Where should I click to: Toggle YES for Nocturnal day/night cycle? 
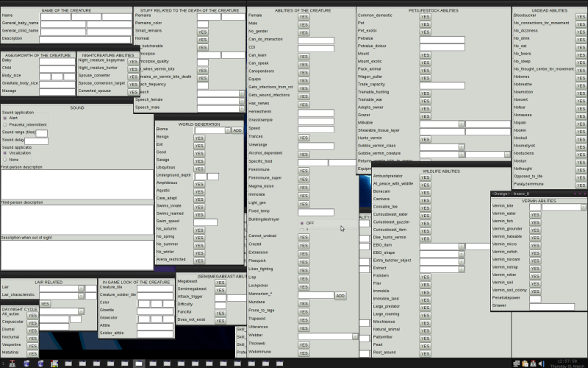pos(32,339)
